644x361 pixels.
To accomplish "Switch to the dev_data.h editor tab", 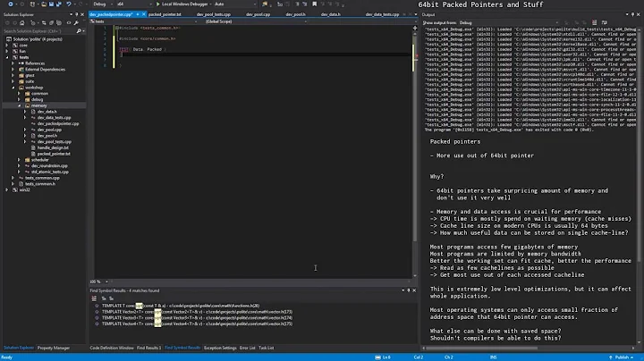I will pos(331,14).
